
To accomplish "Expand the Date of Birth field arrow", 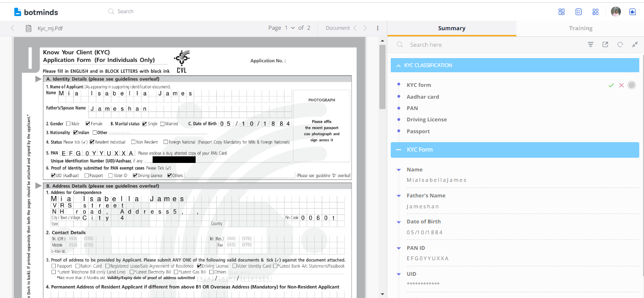I will click(399, 222).
